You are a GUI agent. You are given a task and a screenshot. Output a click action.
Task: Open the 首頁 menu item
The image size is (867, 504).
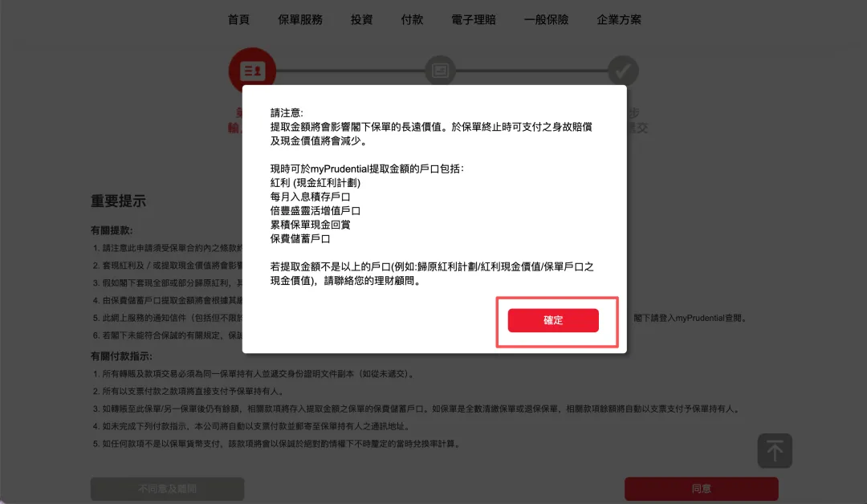click(239, 20)
